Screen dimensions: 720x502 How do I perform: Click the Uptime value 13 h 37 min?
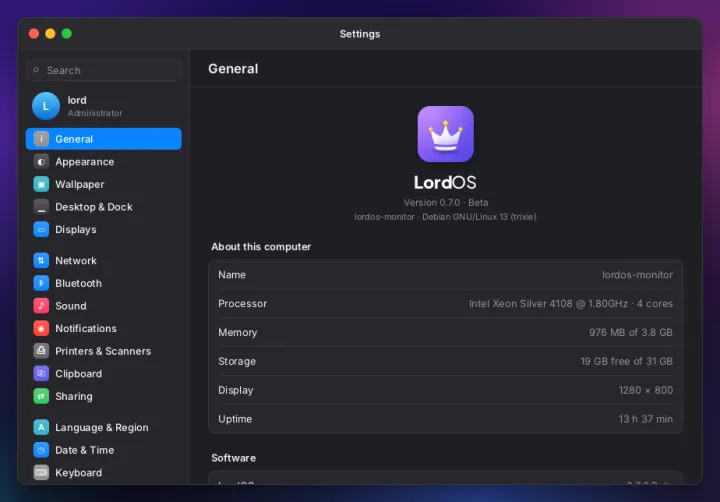[x=646, y=419]
